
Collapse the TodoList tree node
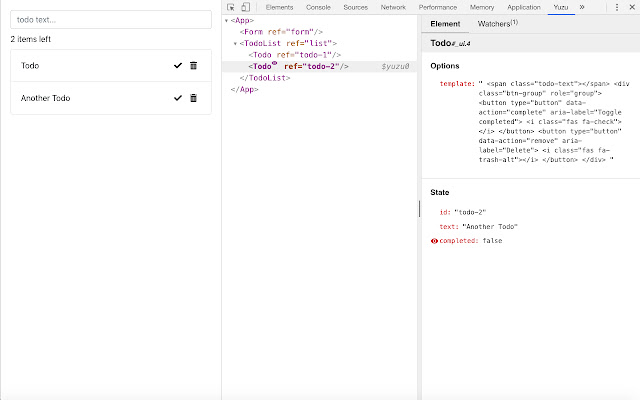click(235, 43)
